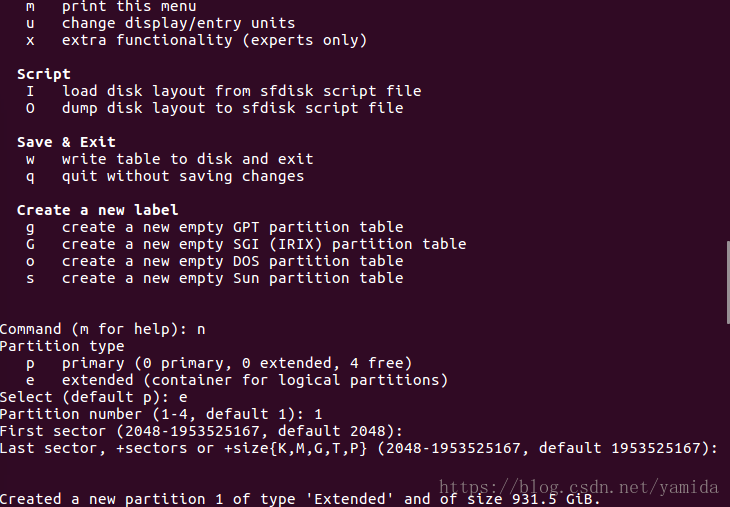Click the 'Save & Exit' heading
This screenshot has height=507, width=730.
66,142
